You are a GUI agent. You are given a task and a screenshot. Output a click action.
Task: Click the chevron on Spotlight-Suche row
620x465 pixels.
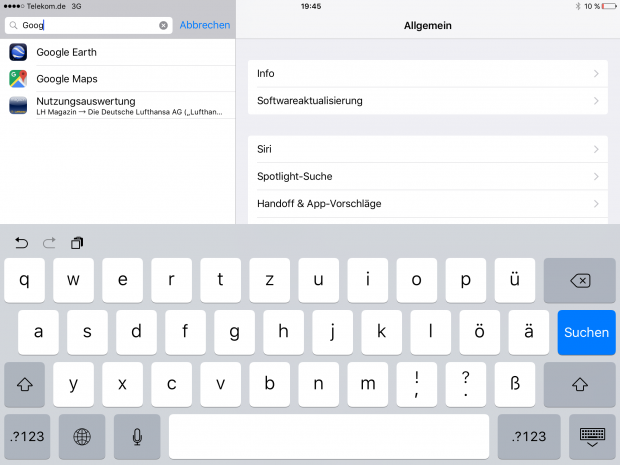[596, 176]
